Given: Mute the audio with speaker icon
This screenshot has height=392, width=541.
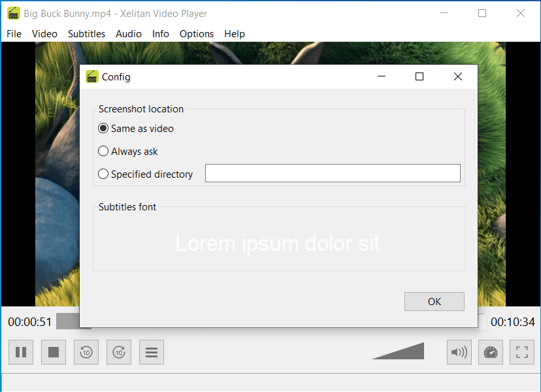Looking at the screenshot, I should tap(459, 352).
